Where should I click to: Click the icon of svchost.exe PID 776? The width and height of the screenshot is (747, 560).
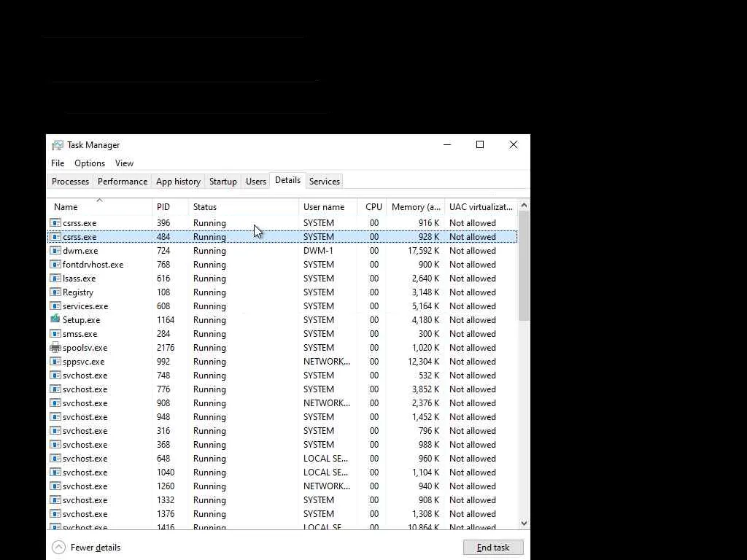click(55, 389)
